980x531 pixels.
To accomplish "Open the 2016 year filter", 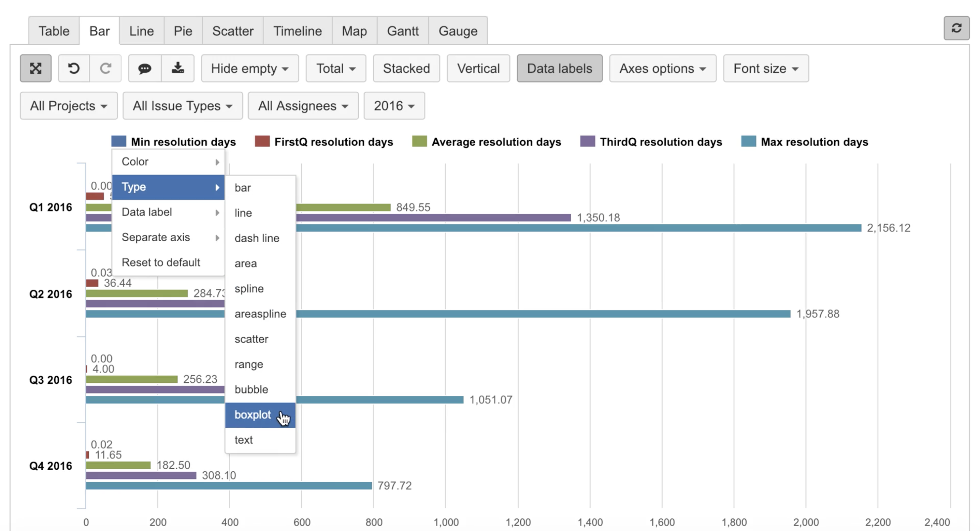I will point(394,106).
